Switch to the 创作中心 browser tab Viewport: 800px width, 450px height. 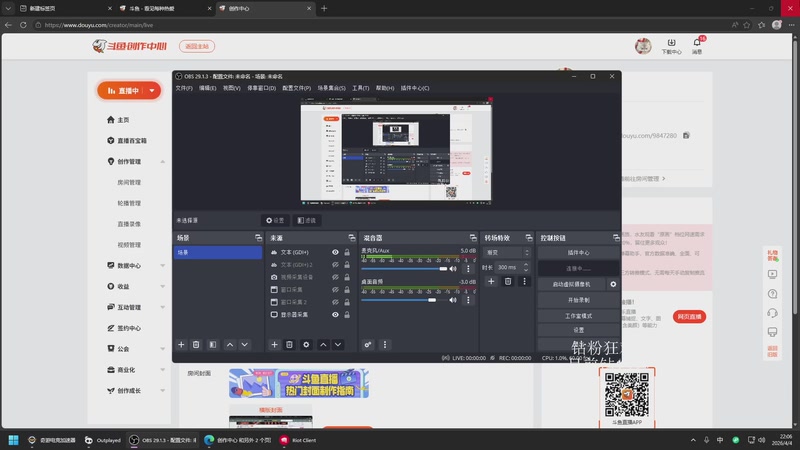click(264, 9)
